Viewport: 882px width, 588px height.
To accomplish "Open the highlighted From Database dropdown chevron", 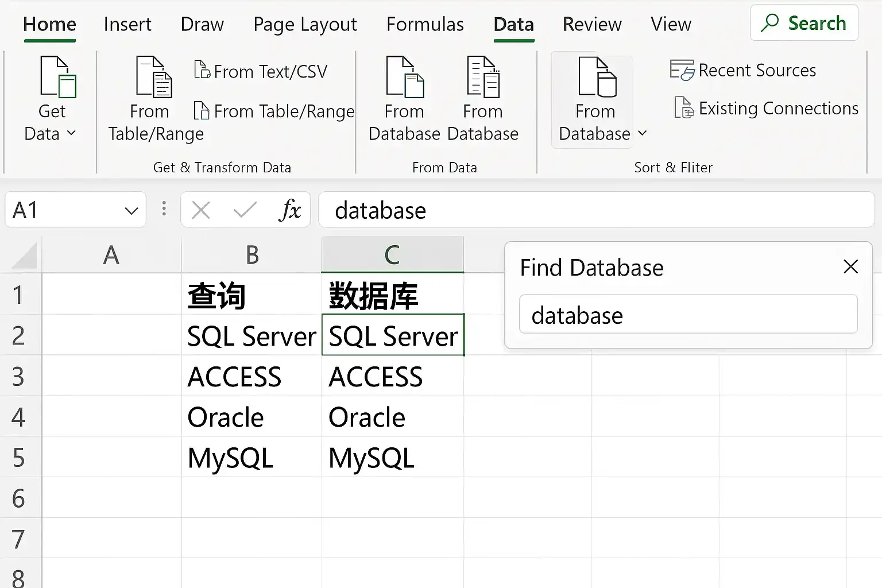I will coord(643,134).
